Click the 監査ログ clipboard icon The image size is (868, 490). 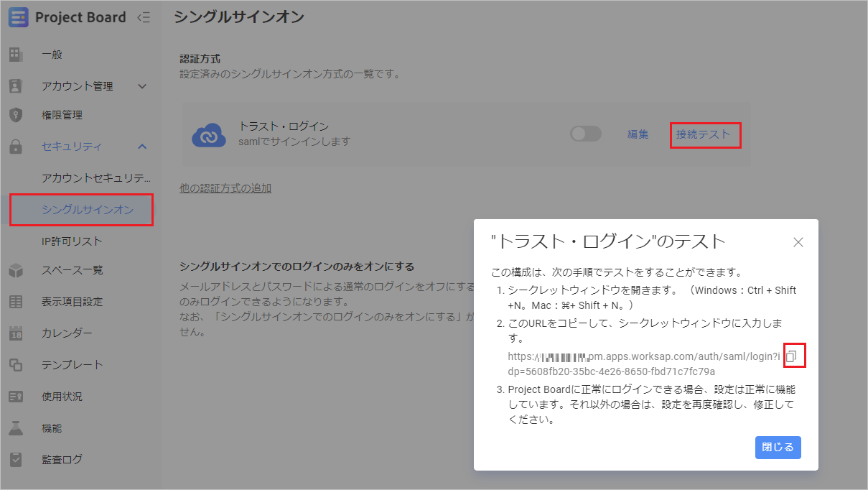click(x=16, y=459)
